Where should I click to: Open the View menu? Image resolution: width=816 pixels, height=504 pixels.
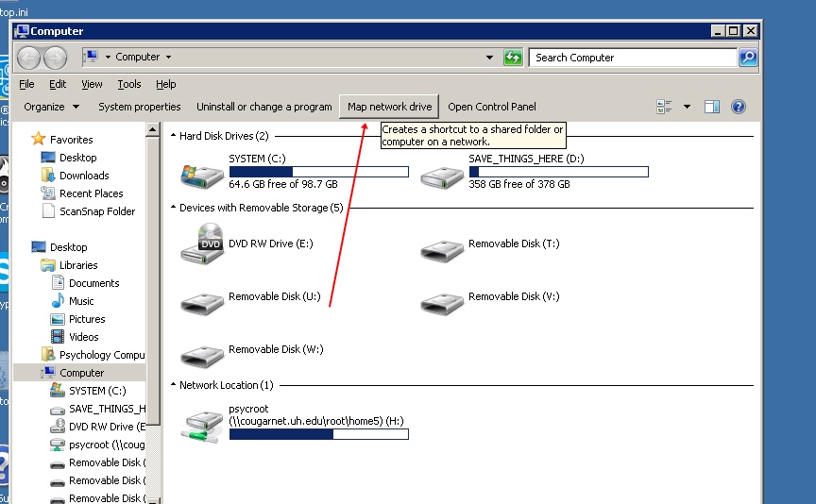pos(92,84)
